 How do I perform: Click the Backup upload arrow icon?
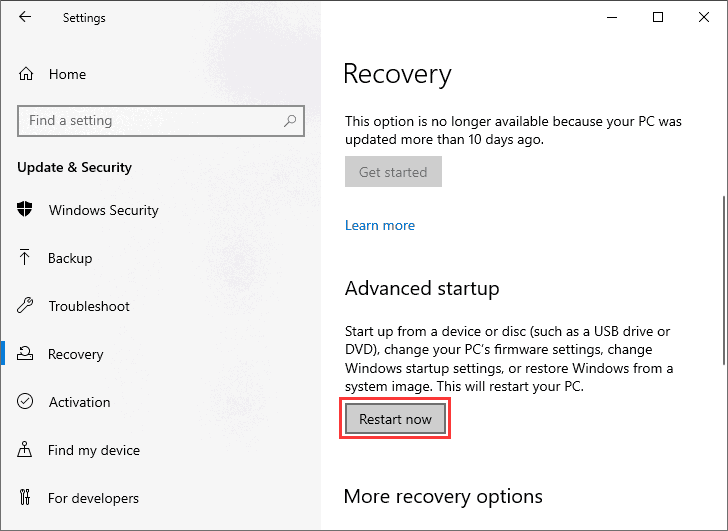[26, 258]
